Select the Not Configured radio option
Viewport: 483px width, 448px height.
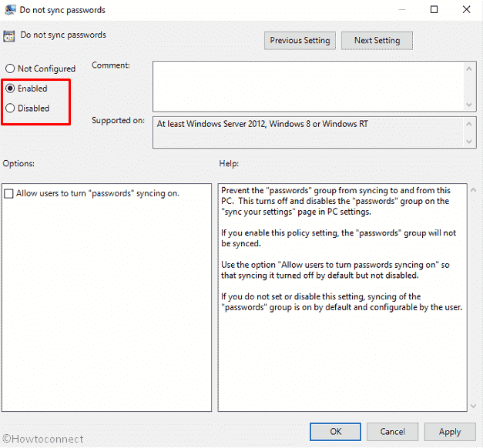click(x=10, y=69)
